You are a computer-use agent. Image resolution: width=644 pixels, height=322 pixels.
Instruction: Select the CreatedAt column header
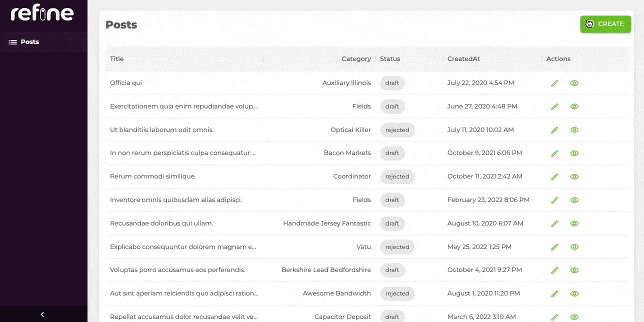[x=463, y=59]
